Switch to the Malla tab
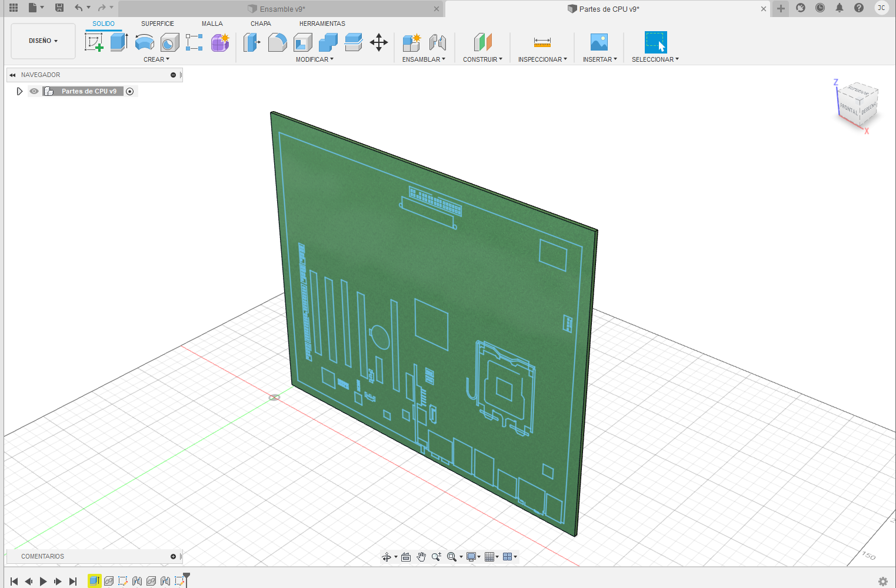This screenshot has height=588, width=896. coord(212,24)
